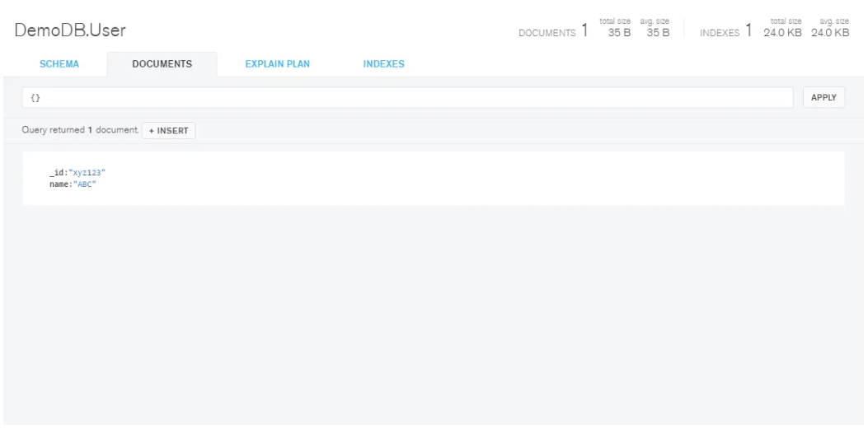Click indexes avg. size 24.0 KB stat
The width and height of the screenshot is (868, 429).
coord(829,32)
